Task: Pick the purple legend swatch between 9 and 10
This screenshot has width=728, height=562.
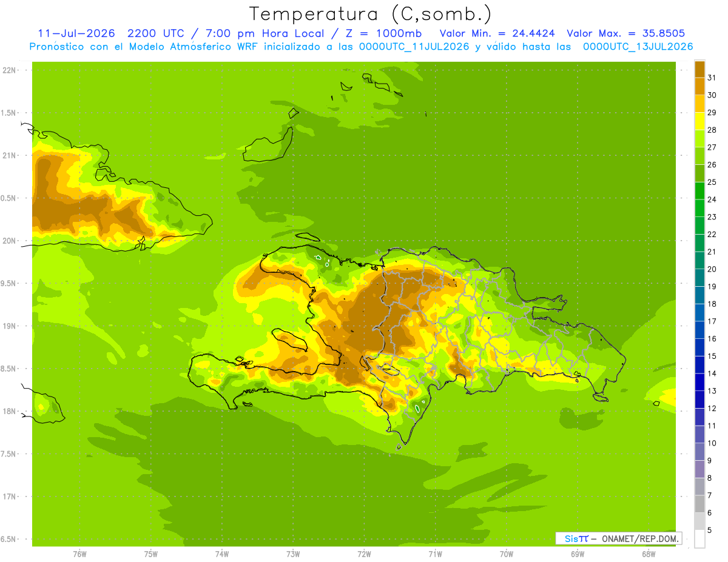Action: tap(699, 452)
